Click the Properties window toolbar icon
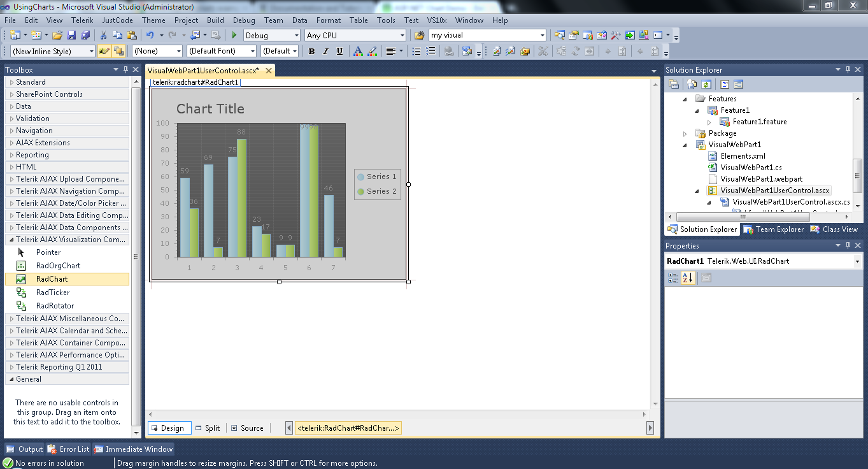 pos(574,36)
